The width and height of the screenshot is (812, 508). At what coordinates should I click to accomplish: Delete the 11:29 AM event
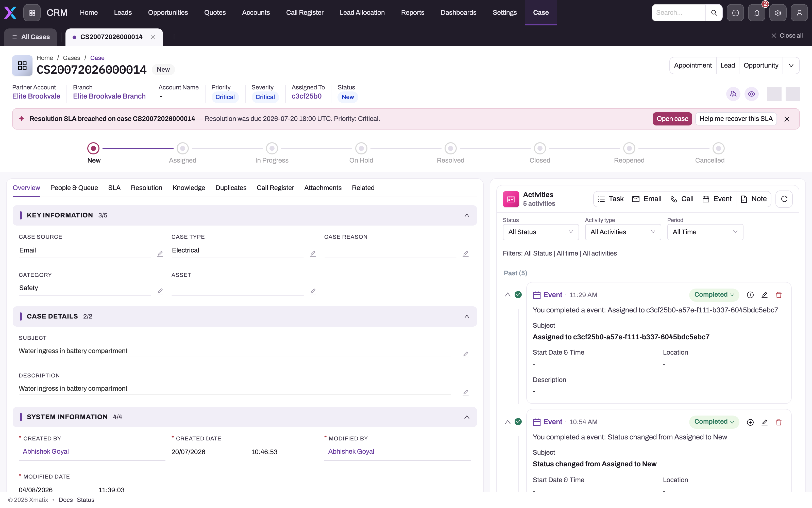tap(779, 295)
